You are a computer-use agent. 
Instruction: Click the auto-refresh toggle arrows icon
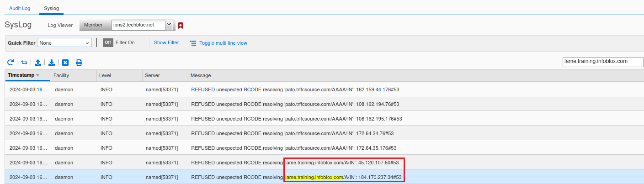click(24, 63)
